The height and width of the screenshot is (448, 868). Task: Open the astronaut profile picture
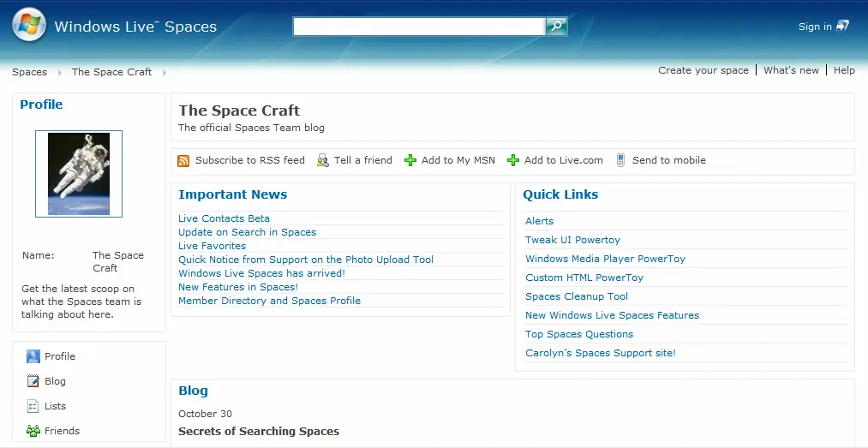[79, 174]
